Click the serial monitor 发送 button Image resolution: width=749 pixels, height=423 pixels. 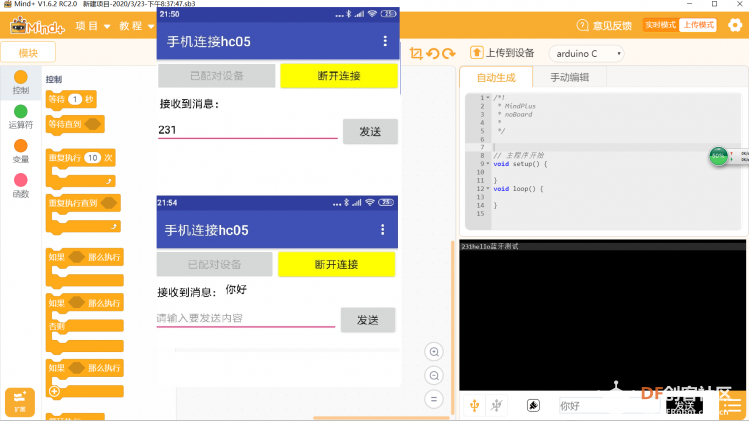coord(684,406)
